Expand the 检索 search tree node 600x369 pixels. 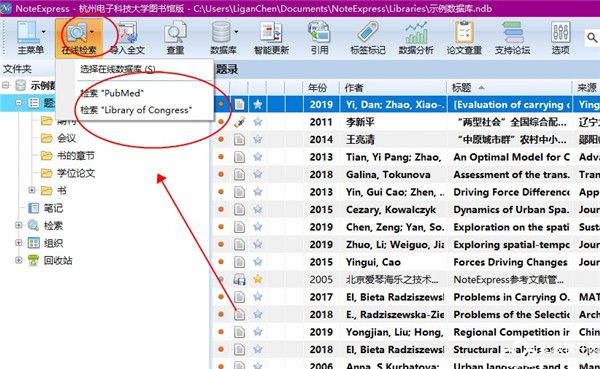tap(18, 225)
